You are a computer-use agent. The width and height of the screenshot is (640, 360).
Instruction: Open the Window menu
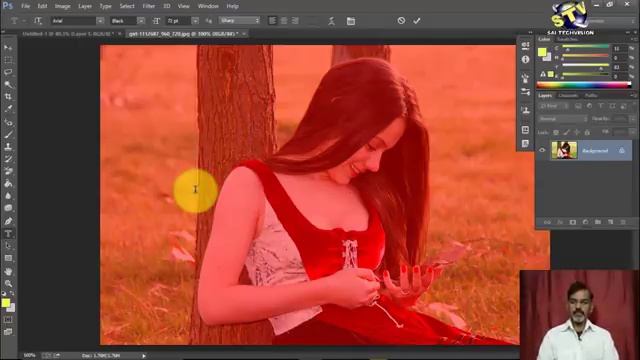click(x=208, y=6)
